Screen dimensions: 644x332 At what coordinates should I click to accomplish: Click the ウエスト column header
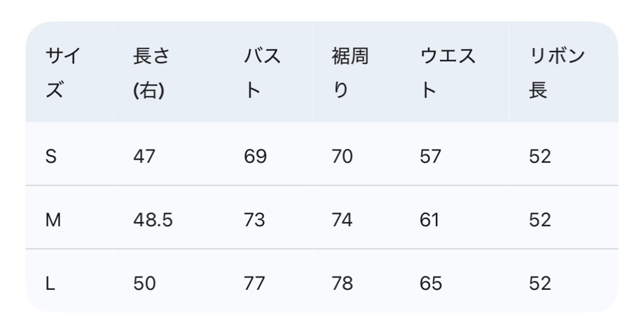(x=447, y=73)
